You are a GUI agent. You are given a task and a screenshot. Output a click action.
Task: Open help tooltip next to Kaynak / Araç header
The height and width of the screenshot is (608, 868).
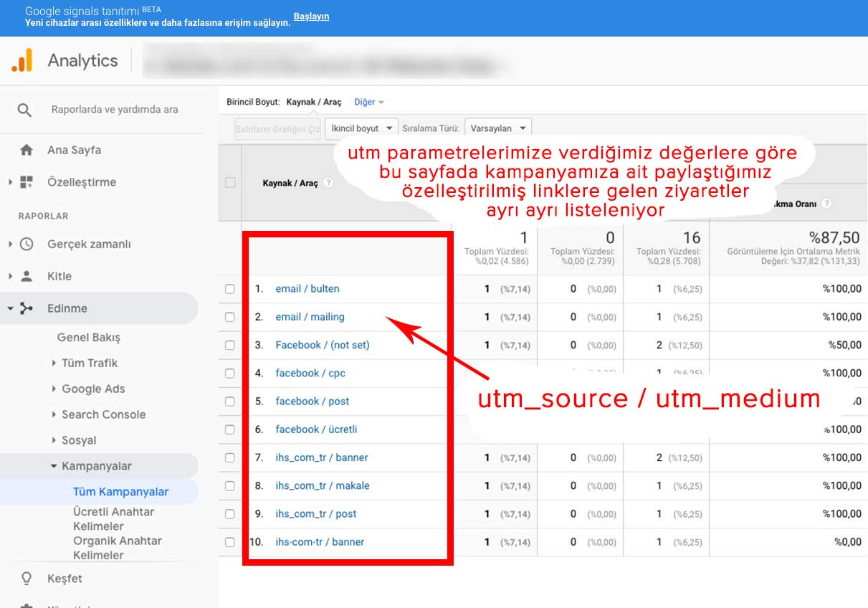tap(328, 183)
